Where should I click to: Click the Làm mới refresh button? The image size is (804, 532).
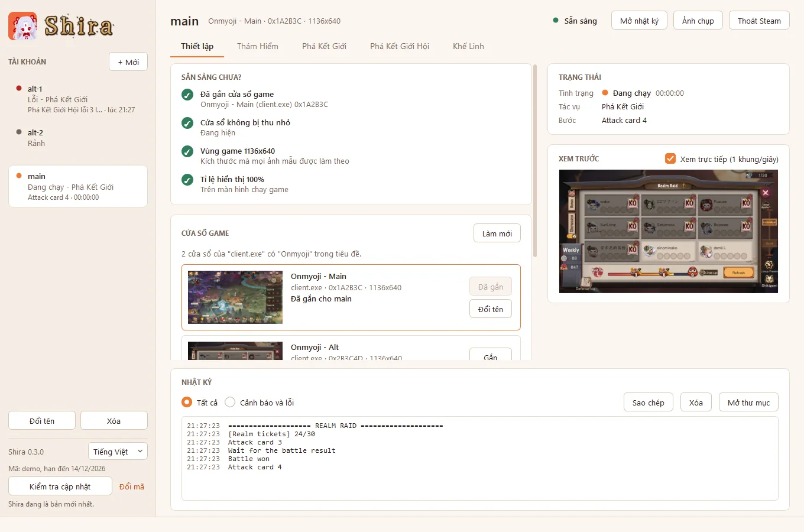497,233
